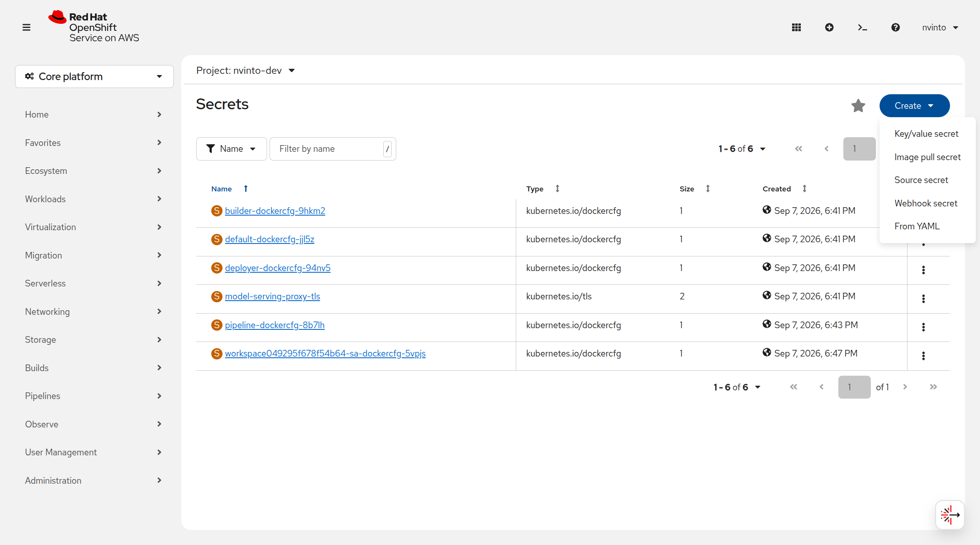Viewport: 980px width, 545px height.
Task: Choose Image pull secret from Create menu
Action: [927, 157]
